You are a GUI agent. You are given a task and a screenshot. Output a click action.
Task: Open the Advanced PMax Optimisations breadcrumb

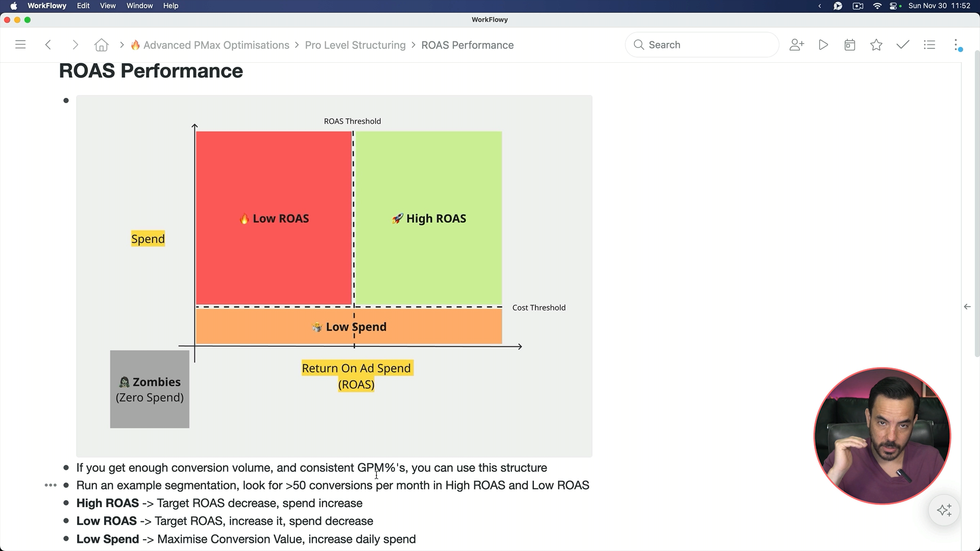(x=215, y=45)
